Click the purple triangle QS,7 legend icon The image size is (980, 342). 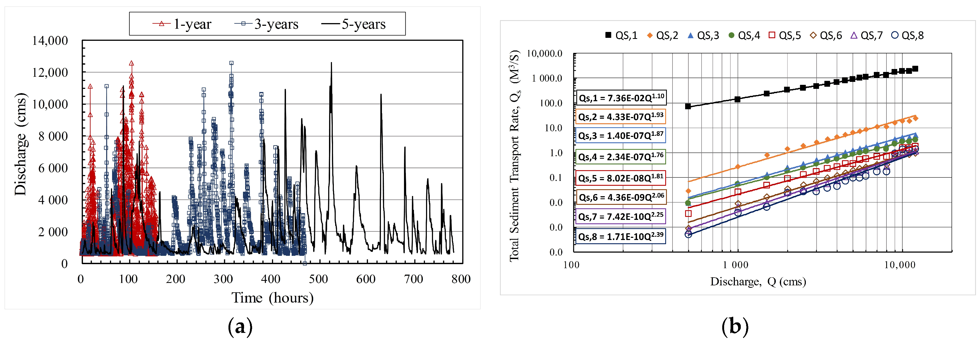click(854, 35)
